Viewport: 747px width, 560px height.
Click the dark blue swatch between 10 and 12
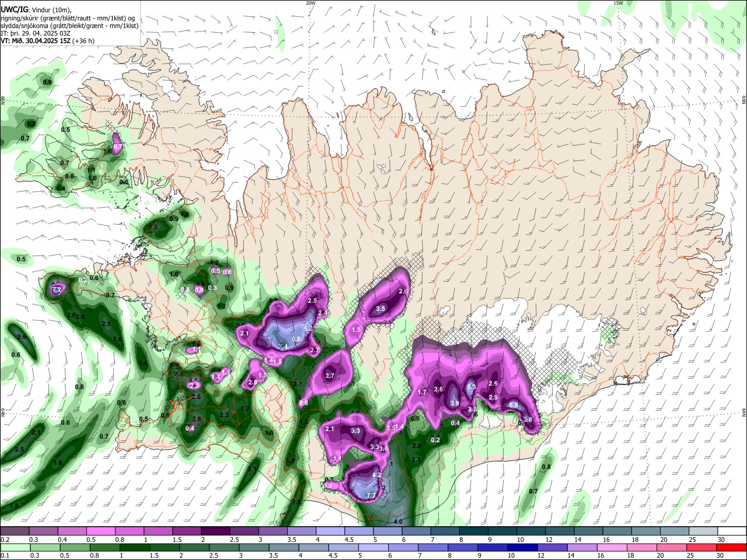point(521,547)
